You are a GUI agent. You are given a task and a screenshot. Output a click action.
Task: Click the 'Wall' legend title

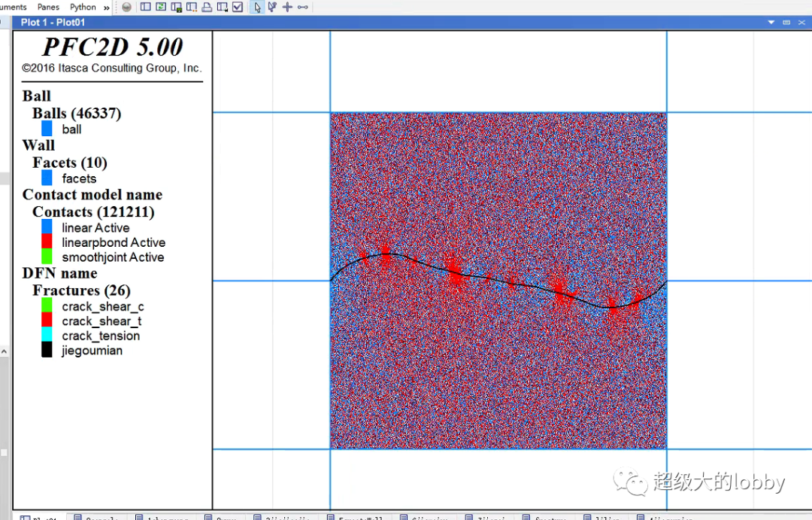coord(38,145)
